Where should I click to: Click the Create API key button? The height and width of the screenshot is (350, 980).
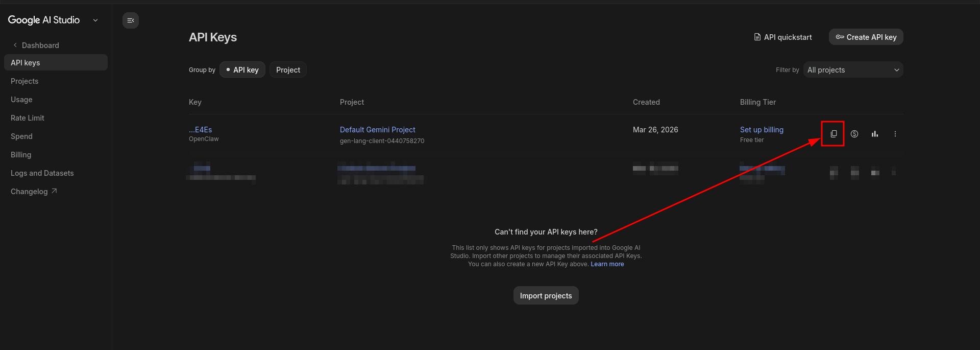pos(866,37)
